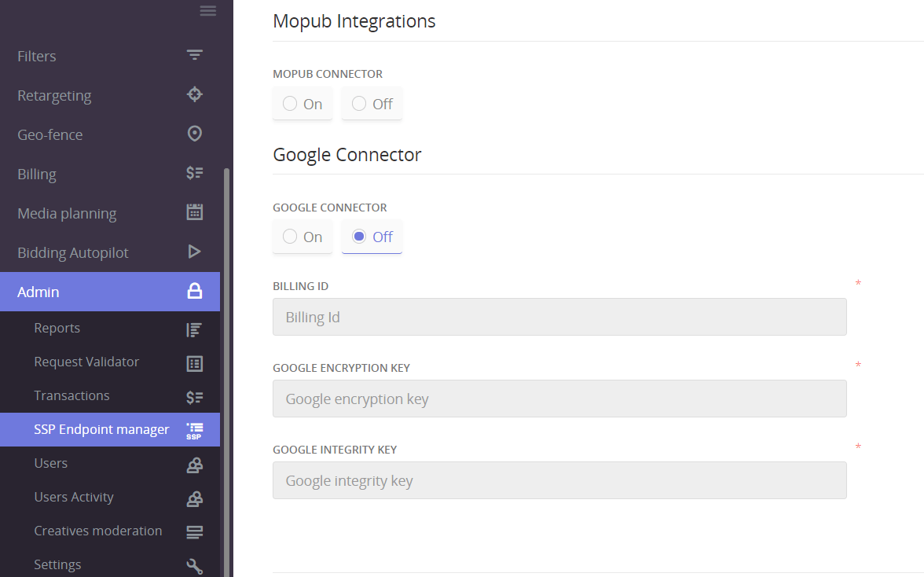Go to Transactions page
The height and width of the screenshot is (577, 924).
point(110,395)
